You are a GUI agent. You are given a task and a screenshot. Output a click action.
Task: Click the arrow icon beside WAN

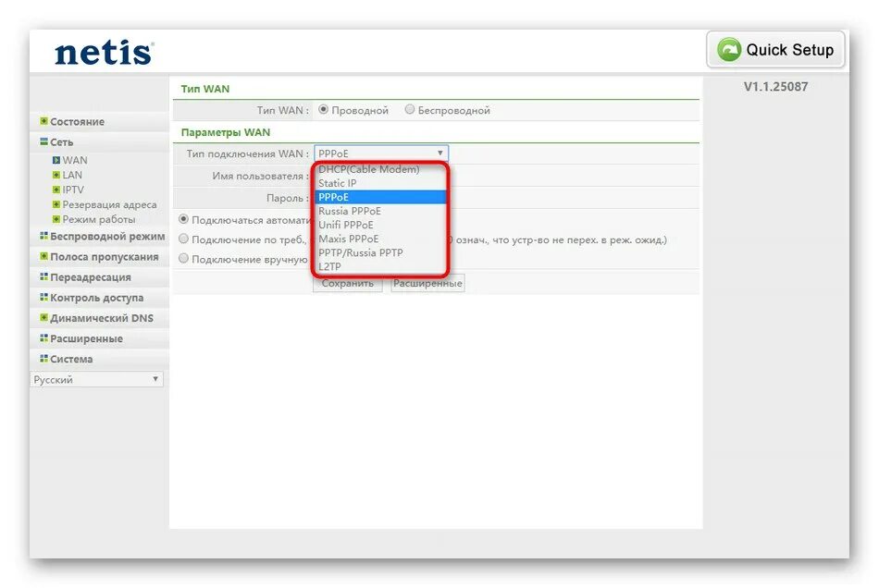[x=56, y=160]
